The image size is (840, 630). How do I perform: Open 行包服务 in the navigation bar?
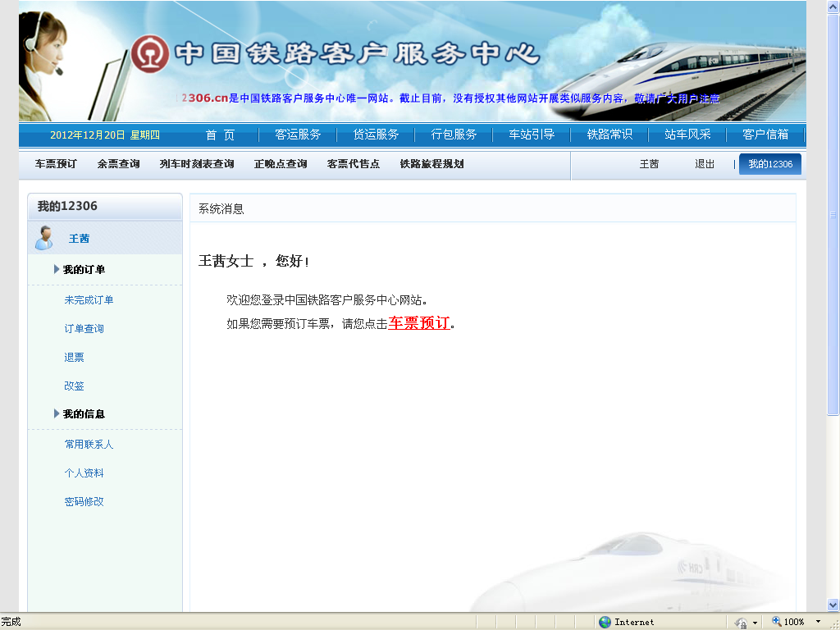454,135
